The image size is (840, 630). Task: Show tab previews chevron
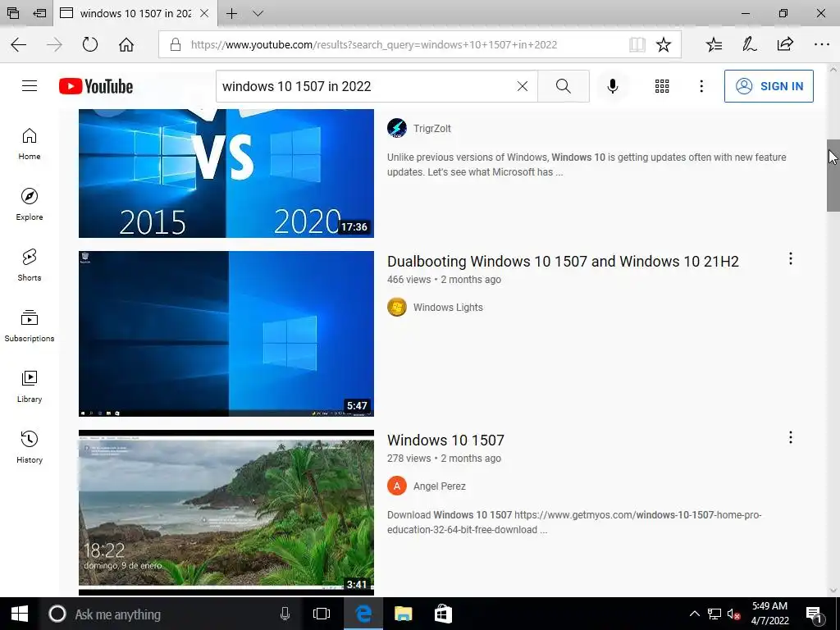tap(258, 13)
